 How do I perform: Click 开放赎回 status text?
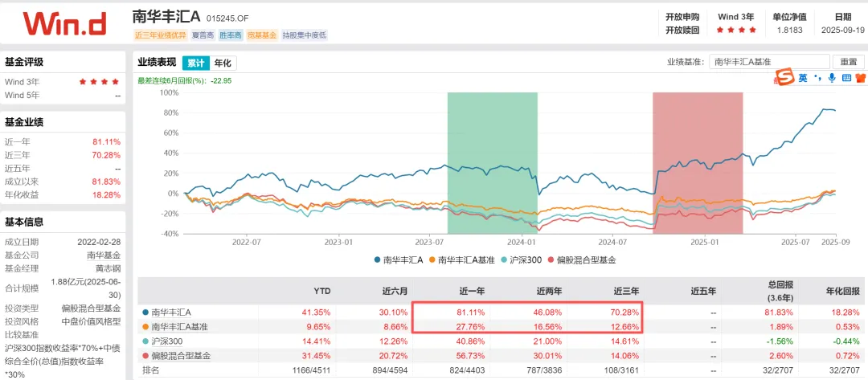tap(682, 31)
